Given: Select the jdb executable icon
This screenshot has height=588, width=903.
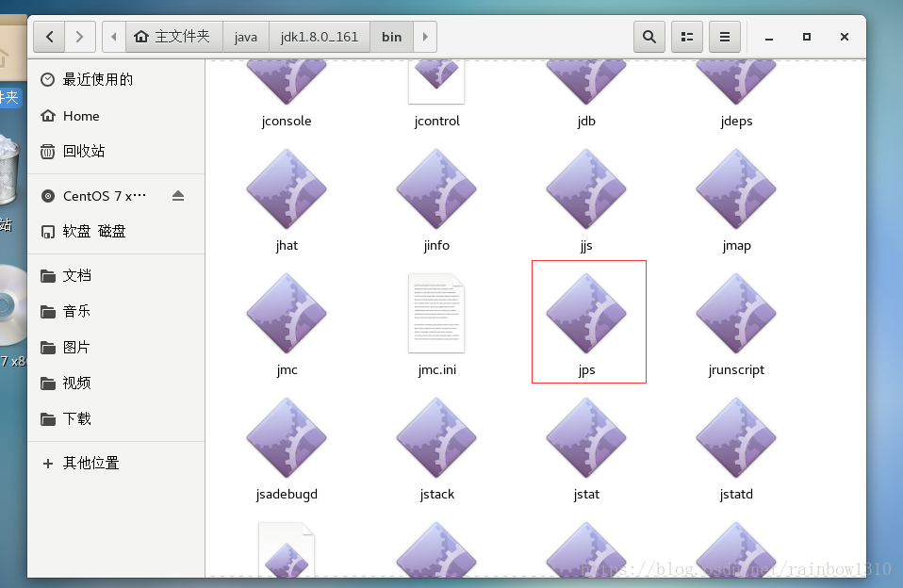Looking at the screenshot, I should click(586, 81).
